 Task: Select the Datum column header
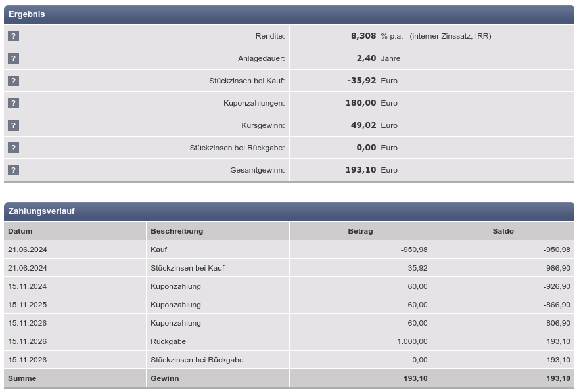tap(20, 231)
